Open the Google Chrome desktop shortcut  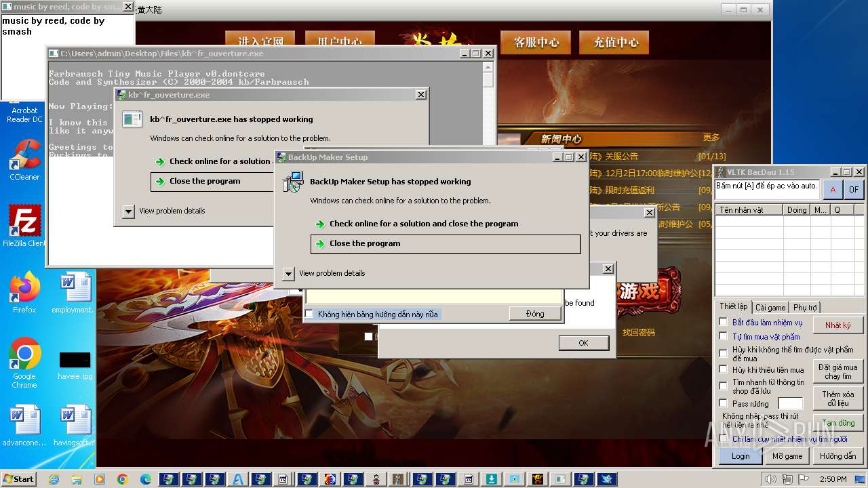click(24, 363)
